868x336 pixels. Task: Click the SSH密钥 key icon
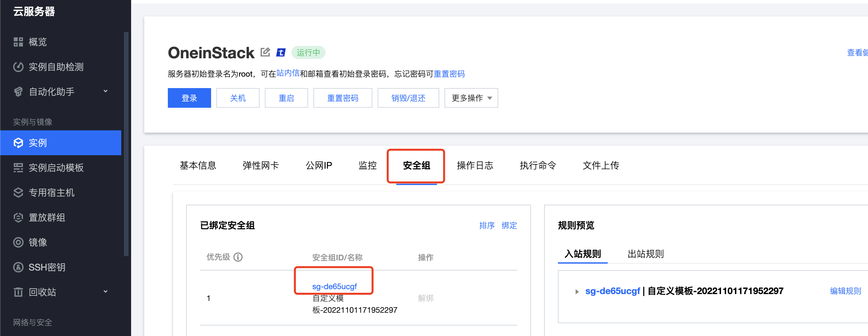point(18,267)
